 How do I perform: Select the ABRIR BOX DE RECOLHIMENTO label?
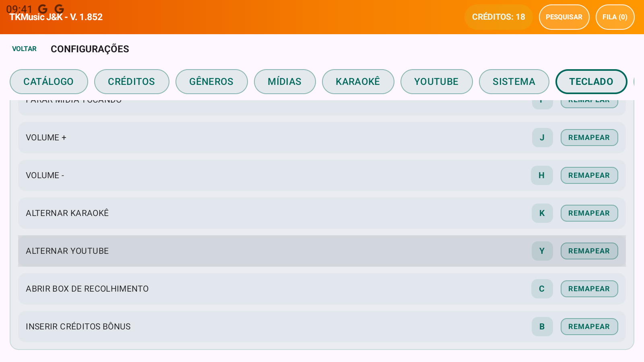click(87, 289)
